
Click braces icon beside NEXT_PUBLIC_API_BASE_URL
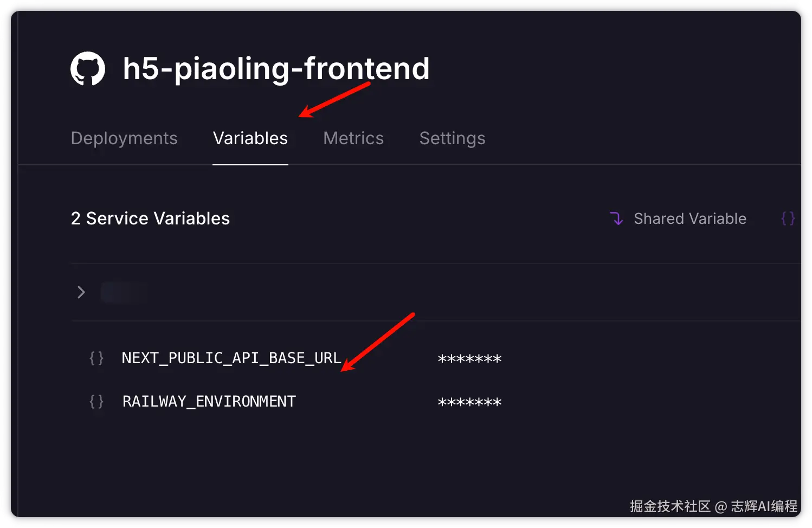coord(96,358)
